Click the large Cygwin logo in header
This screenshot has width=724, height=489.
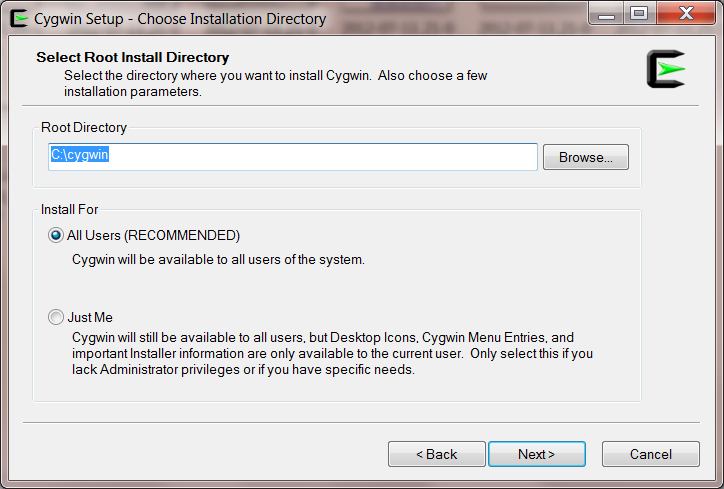(x=666, y=69)
